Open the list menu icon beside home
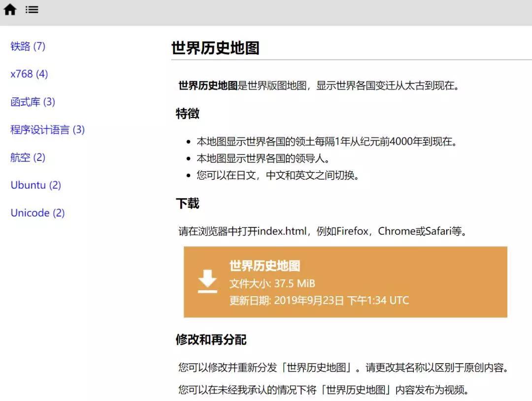This screenshot has width=532, height=401. (32, 10)
